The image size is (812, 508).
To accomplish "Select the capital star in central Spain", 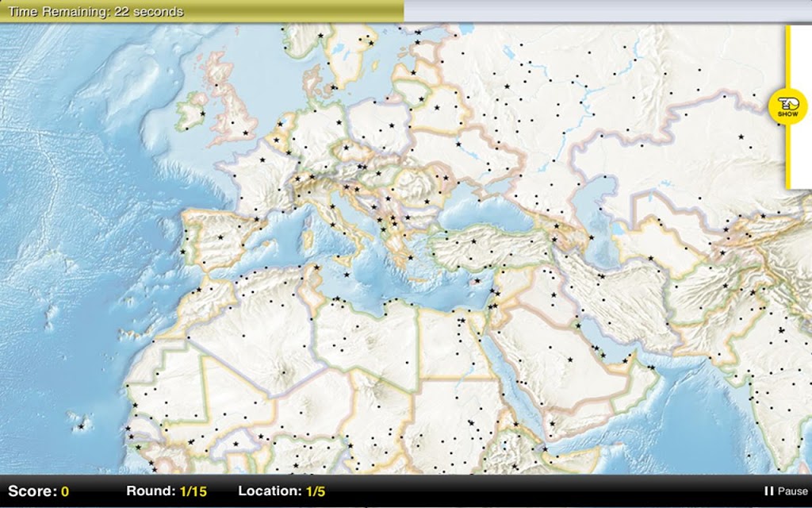I will point(220,237).
